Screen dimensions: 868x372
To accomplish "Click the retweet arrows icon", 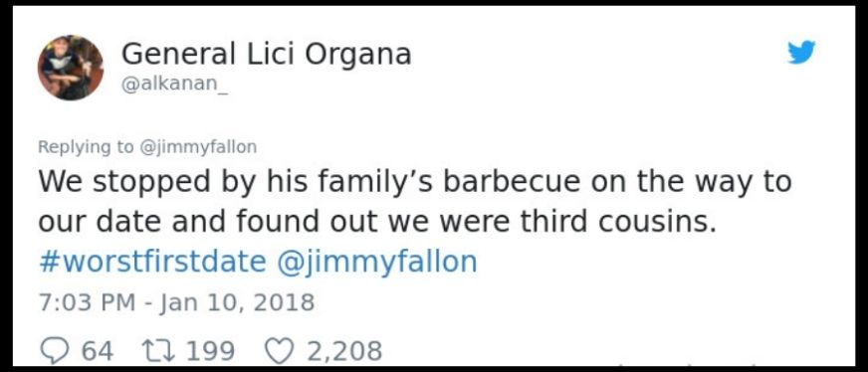I will point(159,350).
